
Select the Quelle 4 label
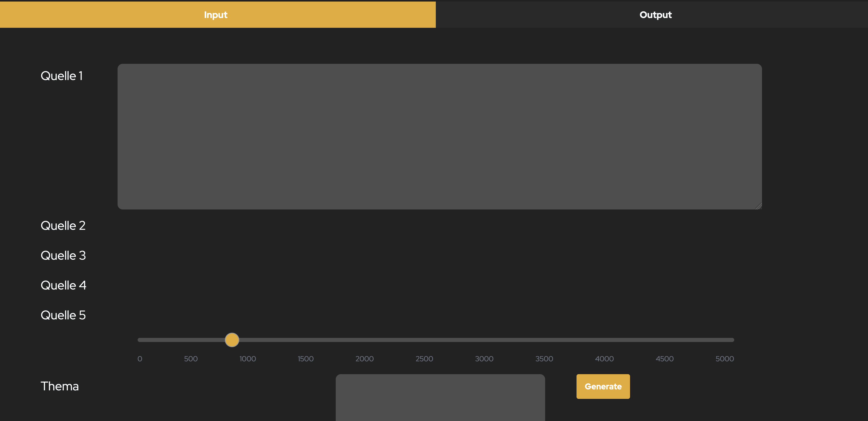[x=63, y=285]
